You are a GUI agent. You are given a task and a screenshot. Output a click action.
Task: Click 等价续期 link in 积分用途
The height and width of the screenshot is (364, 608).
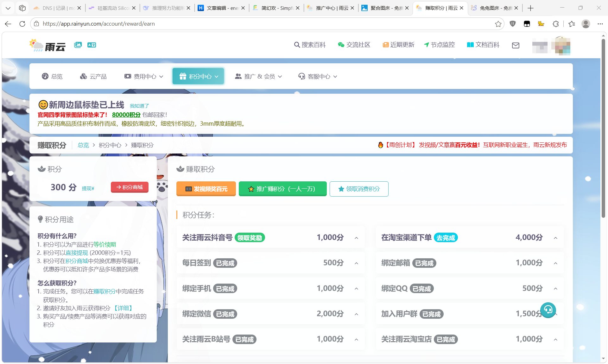click(x=104, y=244)
